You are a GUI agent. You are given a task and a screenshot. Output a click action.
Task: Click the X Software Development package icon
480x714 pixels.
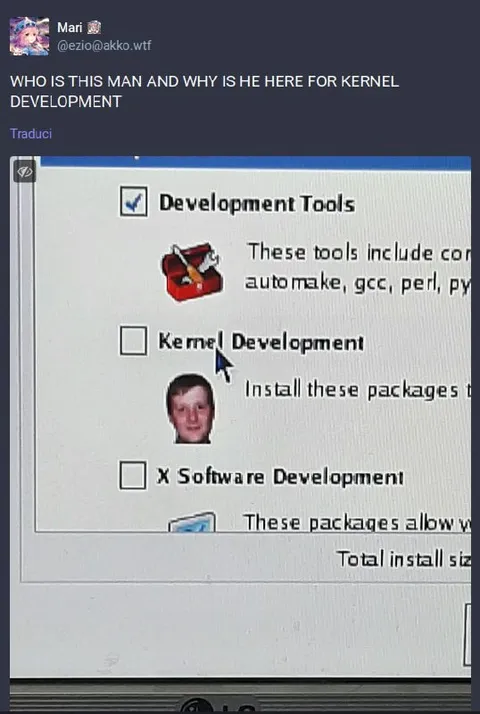point(192,522)
